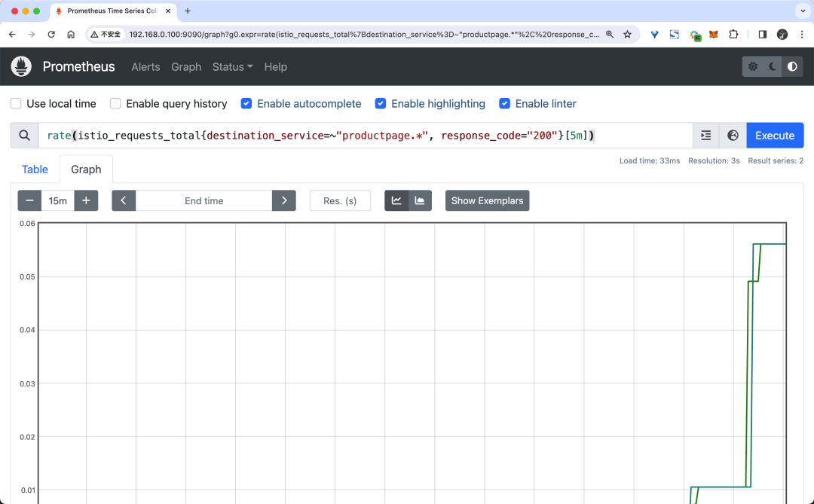Image resolution: width=814 pixels, height=504 pixels.
Task: Decrease the time range with minus button
Action: 29,200
